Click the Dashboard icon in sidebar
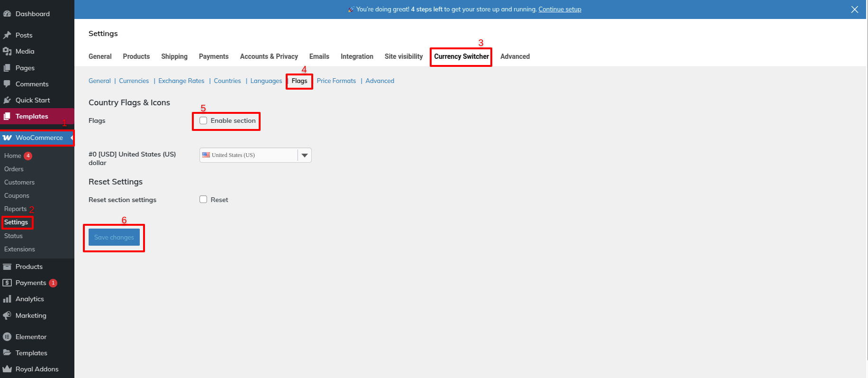868x378 pixels. tap(7, 14)
